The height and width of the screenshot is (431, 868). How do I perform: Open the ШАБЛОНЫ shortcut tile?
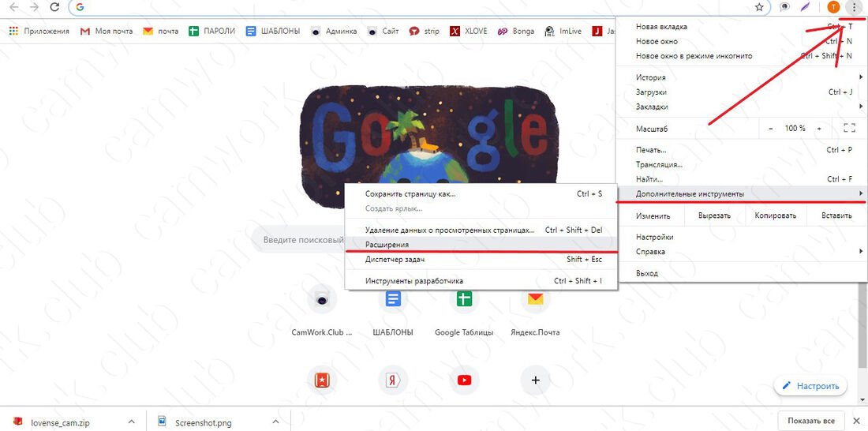[393, 299]
